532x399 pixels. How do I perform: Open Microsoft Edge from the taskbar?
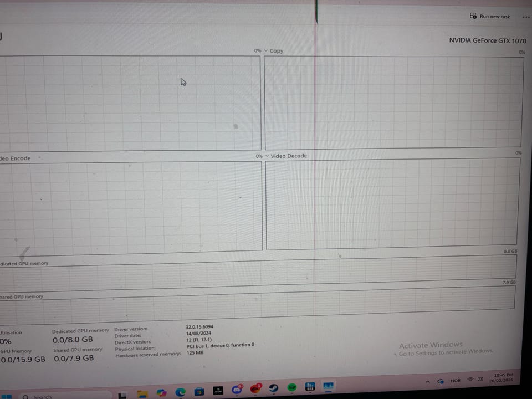181,392
